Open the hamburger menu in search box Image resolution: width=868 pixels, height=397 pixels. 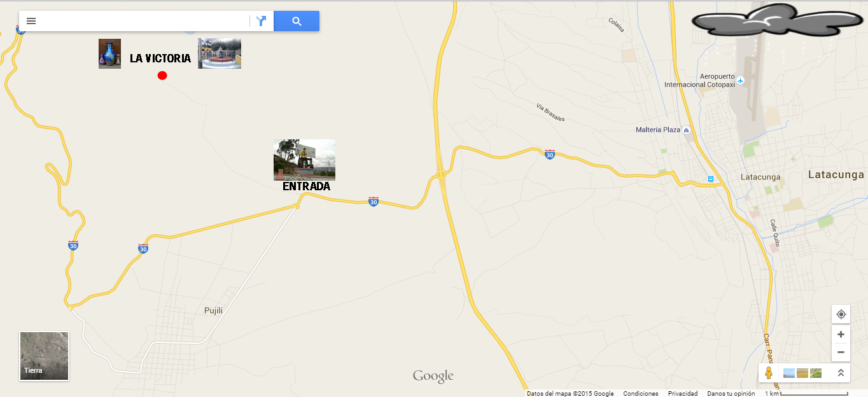click(31, 21)
